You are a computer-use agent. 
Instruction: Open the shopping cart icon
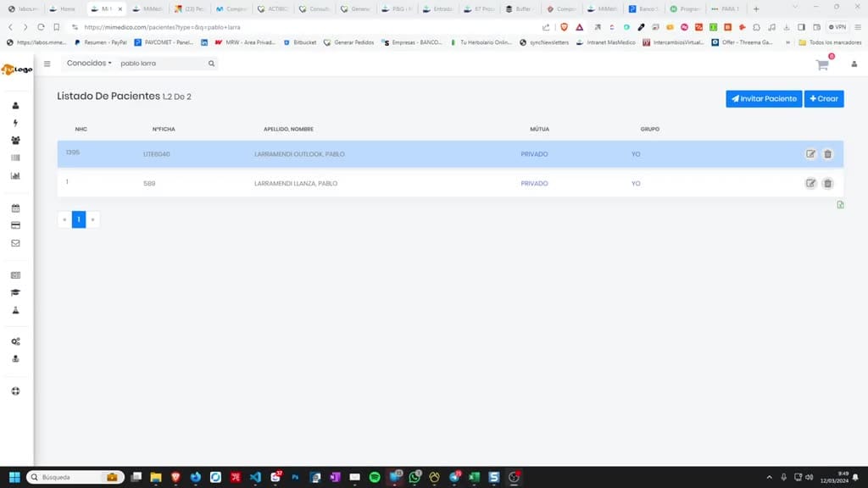click(x=822, y=64)
